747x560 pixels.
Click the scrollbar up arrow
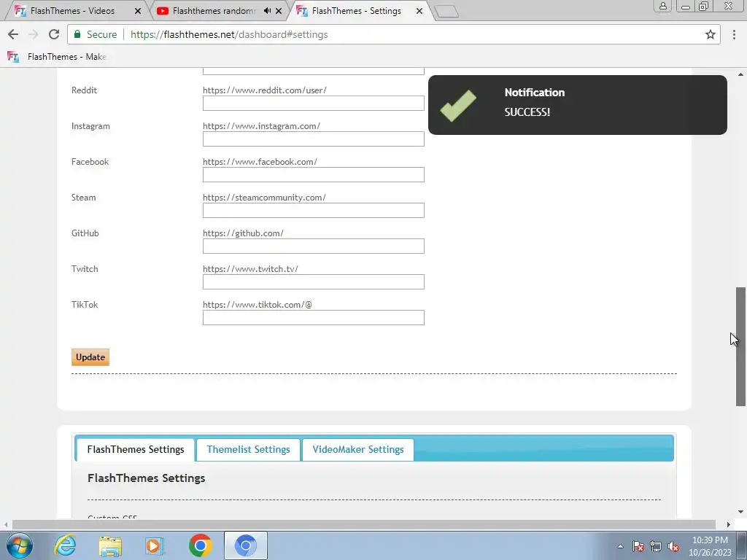[741, 74]
